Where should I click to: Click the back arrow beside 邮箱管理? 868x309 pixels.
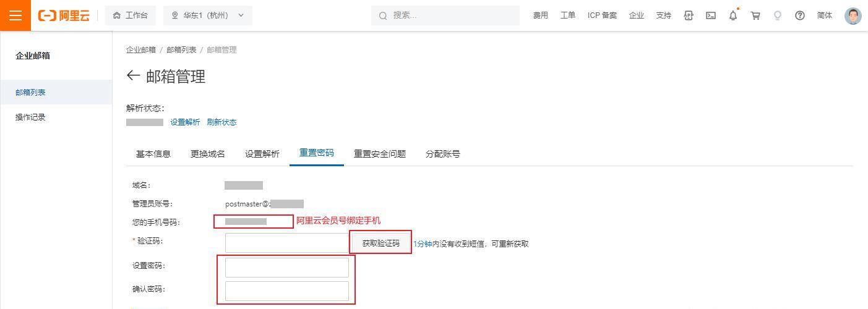coord(133,76)
